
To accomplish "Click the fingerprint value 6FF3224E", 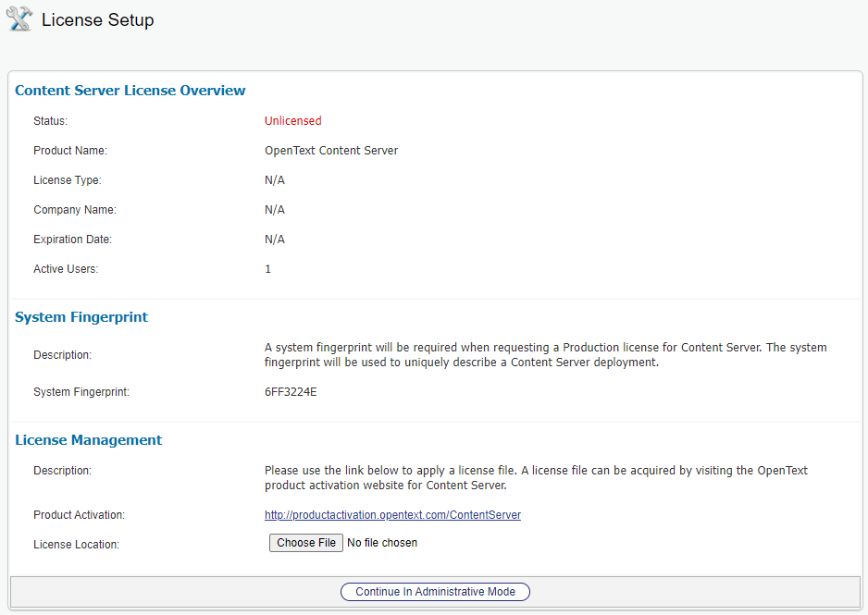I will click(x=291, y=392).
